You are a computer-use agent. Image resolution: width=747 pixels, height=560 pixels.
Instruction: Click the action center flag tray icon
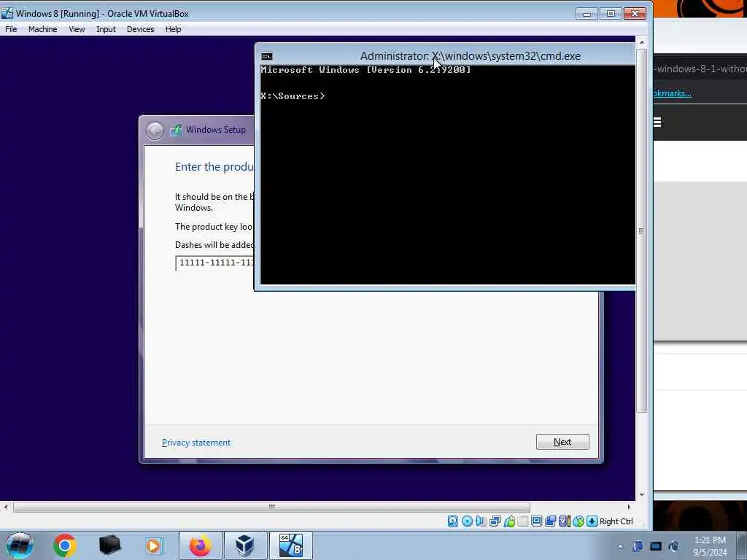click(638, 546)
